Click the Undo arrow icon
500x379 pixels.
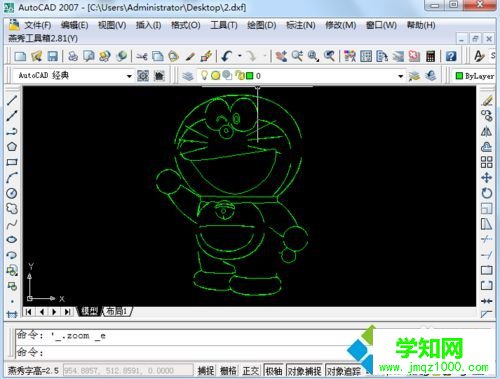pyautogui.click(x=227, y=56)
